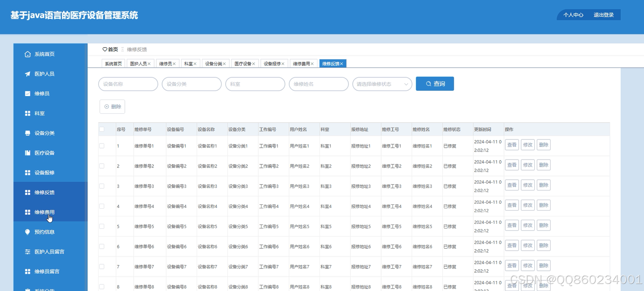Click 删除 for row 维修单号6

coord(544,245)
